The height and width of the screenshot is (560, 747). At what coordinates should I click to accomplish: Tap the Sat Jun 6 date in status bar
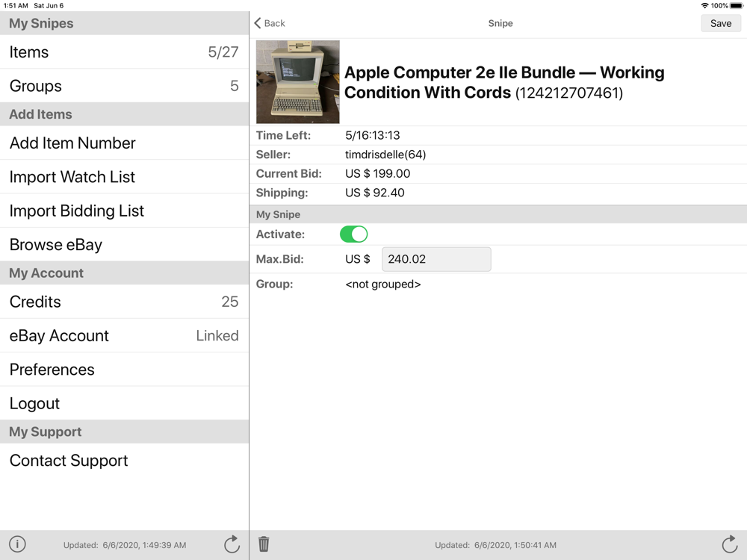(49, 6)
